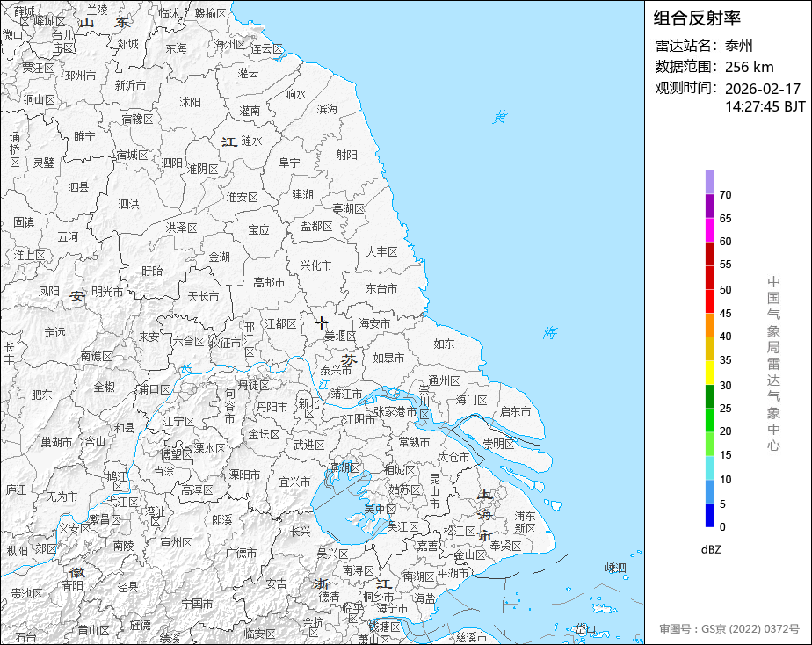Pick the magenta 60–65 dBZ legend color
The height and width of the screenshot is (645, 812).
(709, 229)
